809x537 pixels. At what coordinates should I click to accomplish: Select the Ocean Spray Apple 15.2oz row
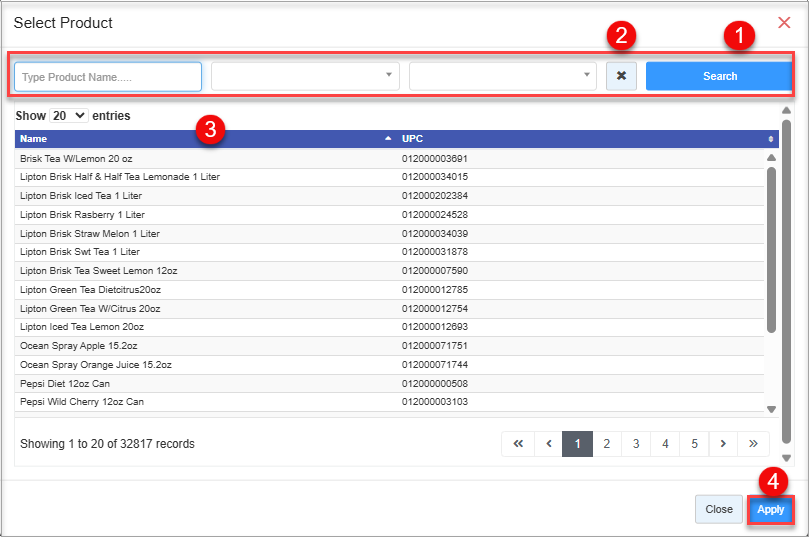point(200,345)
